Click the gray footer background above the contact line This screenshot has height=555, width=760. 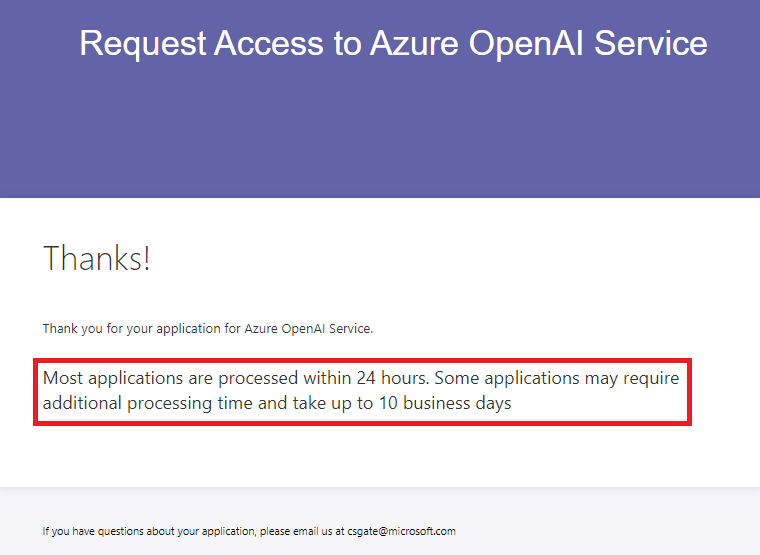[380, 504]
